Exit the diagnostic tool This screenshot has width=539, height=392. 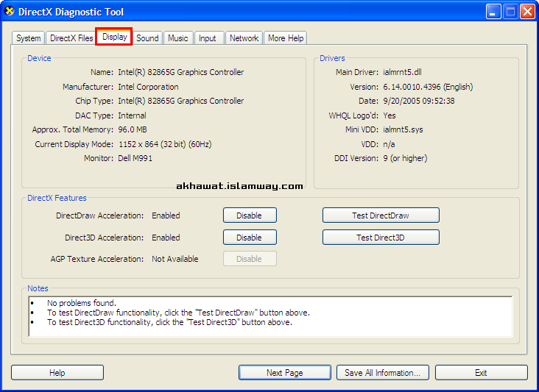pyautogui.click(x=482, y=373)
